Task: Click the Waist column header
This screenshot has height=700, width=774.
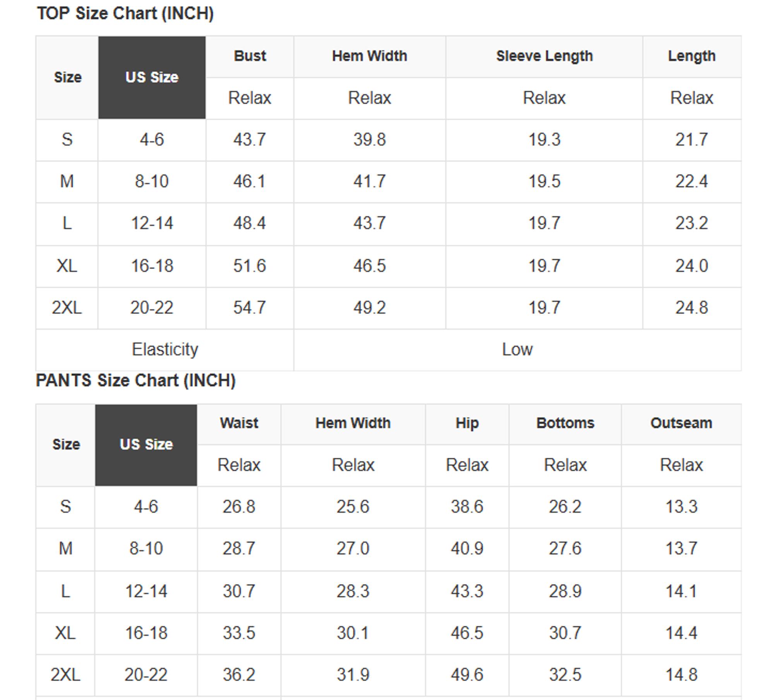Action: click(x=239, y=423)
